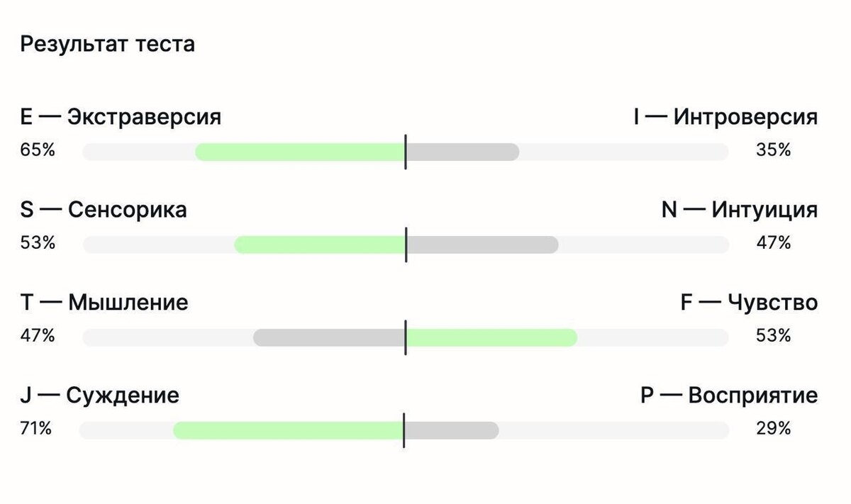Click the gray Introversion bar segment
The height and width of the screenshot is (504, 851).
[463, 152]
